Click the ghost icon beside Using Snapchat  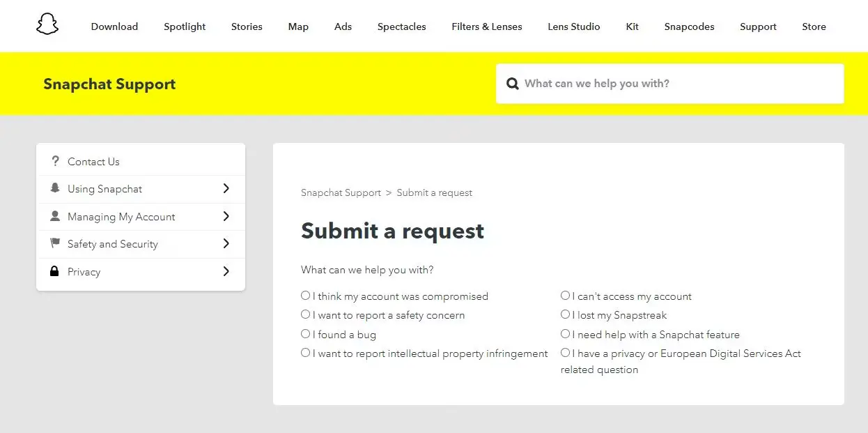point(55,188)
